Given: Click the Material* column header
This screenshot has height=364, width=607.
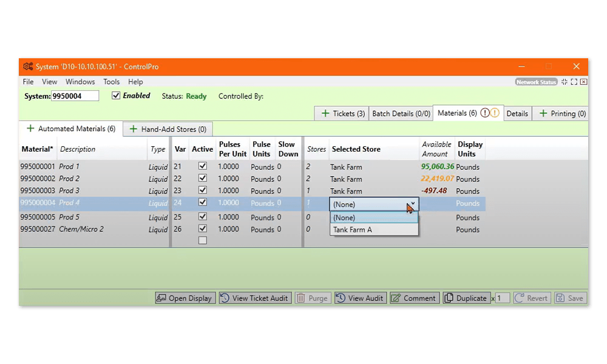Looking at the screenshot, I should [37, 149].
